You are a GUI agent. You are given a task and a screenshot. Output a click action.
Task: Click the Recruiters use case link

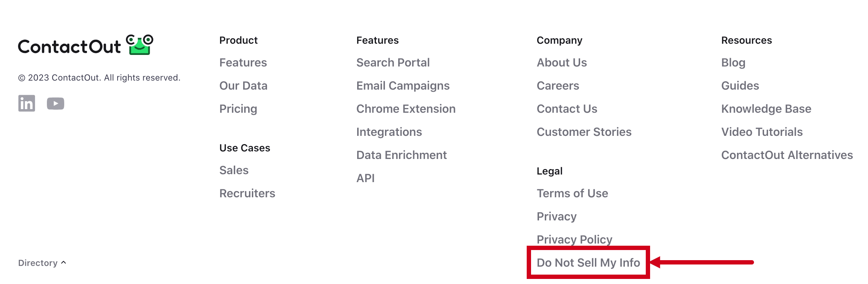click(247, 193)
